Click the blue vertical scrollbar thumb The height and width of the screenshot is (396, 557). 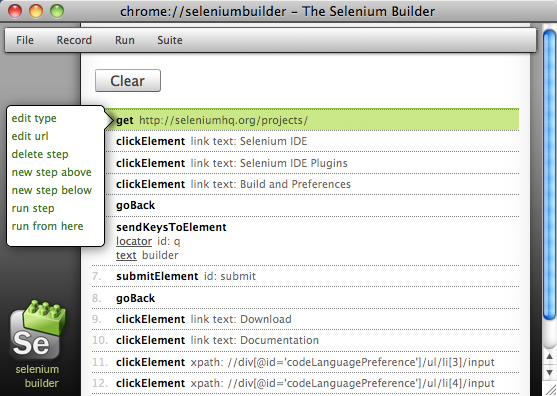point(550,174)
